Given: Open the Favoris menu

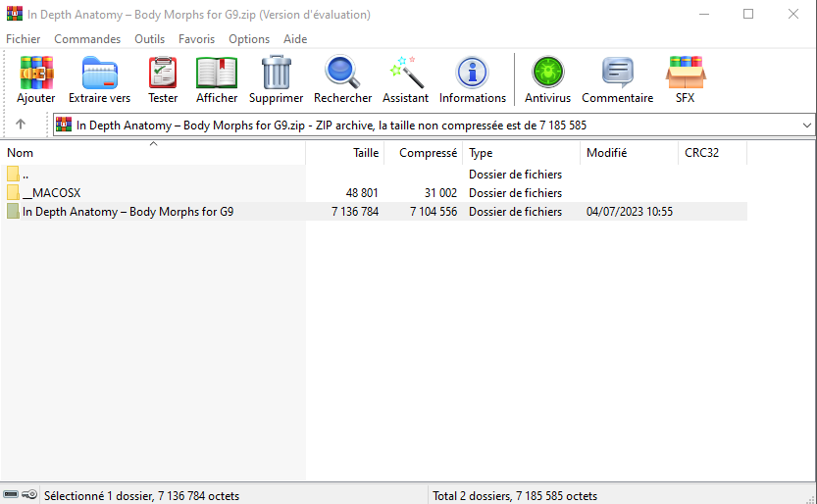Looking at the screenshot, I should coord(196,39).
